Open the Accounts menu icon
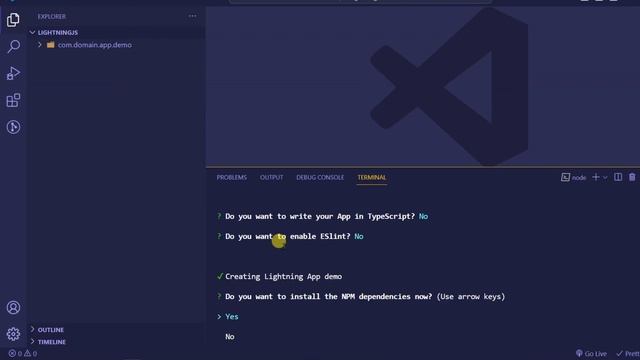This screenshot has height=360, width=640. [x=13, y=307]
